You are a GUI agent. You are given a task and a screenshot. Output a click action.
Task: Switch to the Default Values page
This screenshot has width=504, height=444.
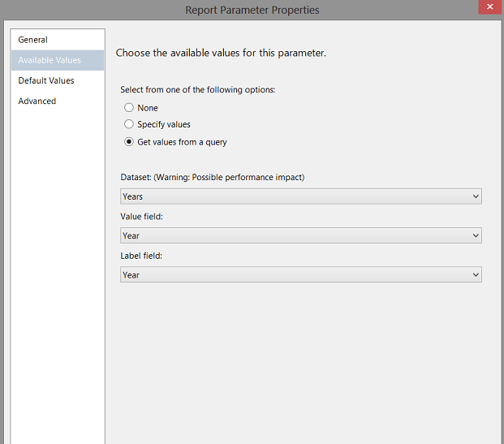(x=46, y=80)
